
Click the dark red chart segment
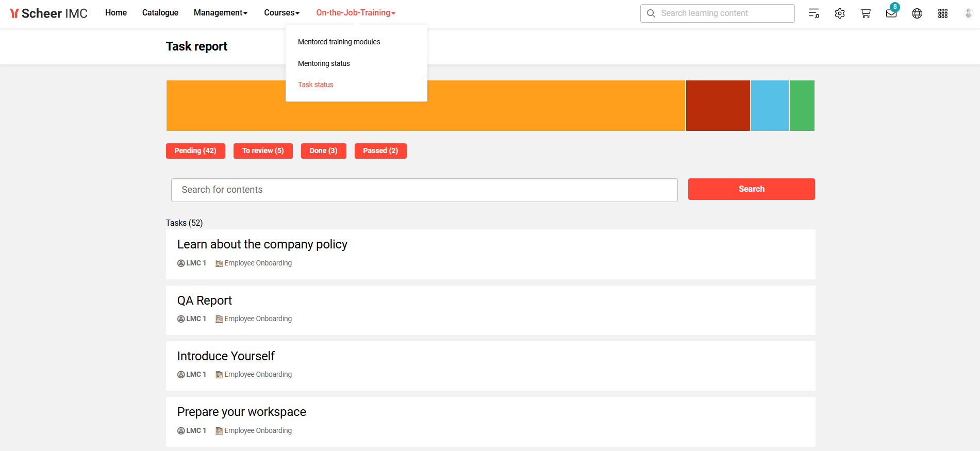(718, 106)
